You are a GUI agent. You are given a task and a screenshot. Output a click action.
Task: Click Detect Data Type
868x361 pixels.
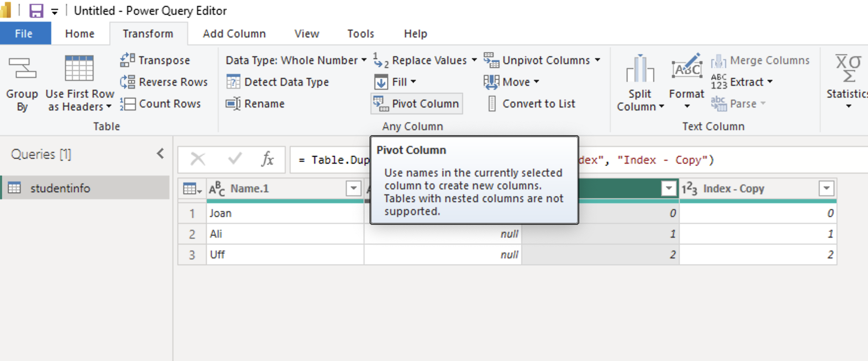pyautogui.click(x=277, y=82)
